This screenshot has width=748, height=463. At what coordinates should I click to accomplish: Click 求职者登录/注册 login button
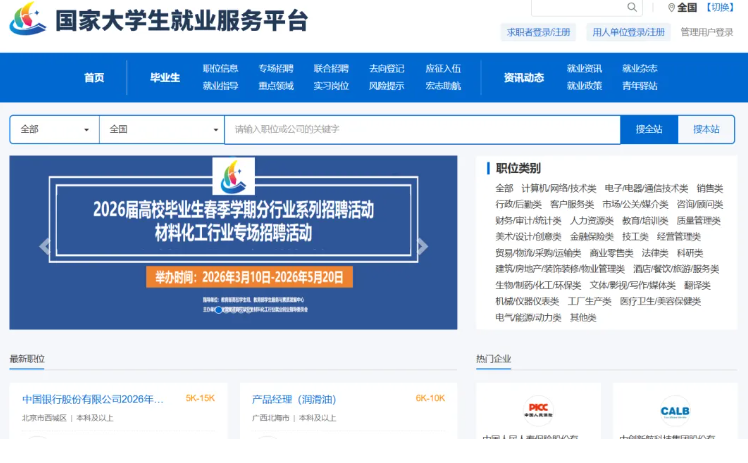pyautogui.click(x=538, y=32)
